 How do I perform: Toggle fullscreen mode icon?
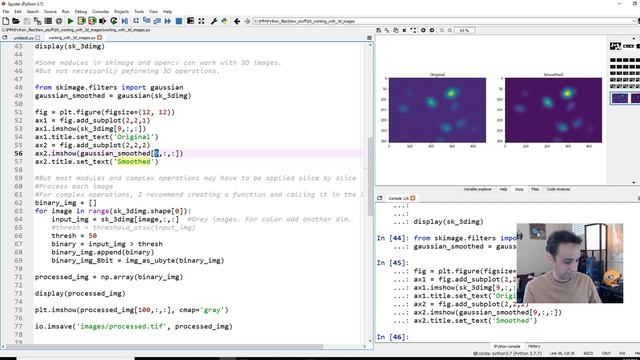pyautogui.click(x=201, y=21)
